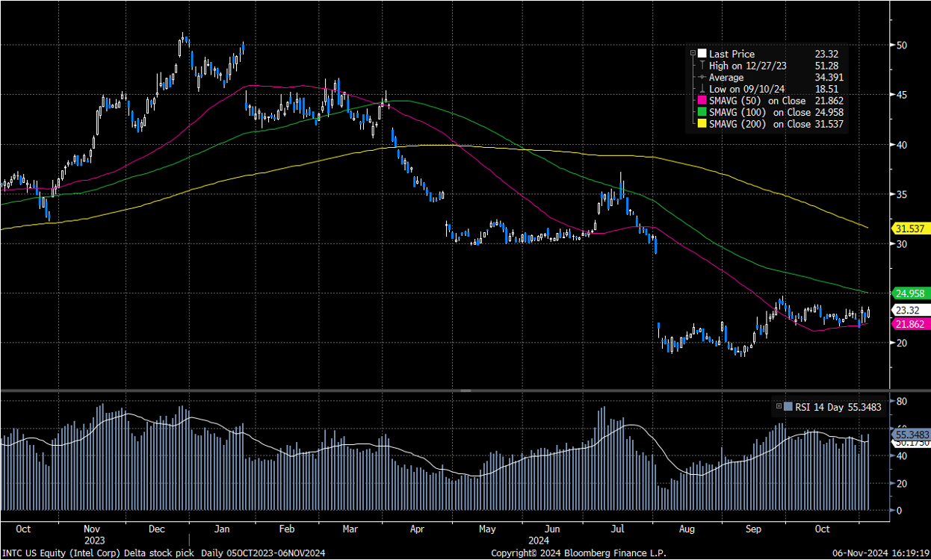
Task: Select the white Last Price color swatch
Action: [702, 54]
